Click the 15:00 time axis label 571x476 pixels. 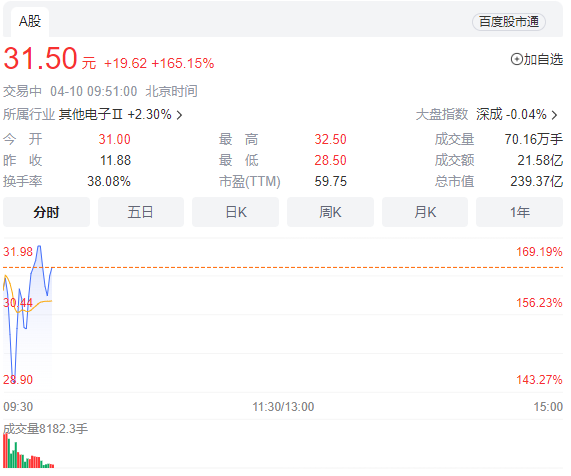point(548,406)
